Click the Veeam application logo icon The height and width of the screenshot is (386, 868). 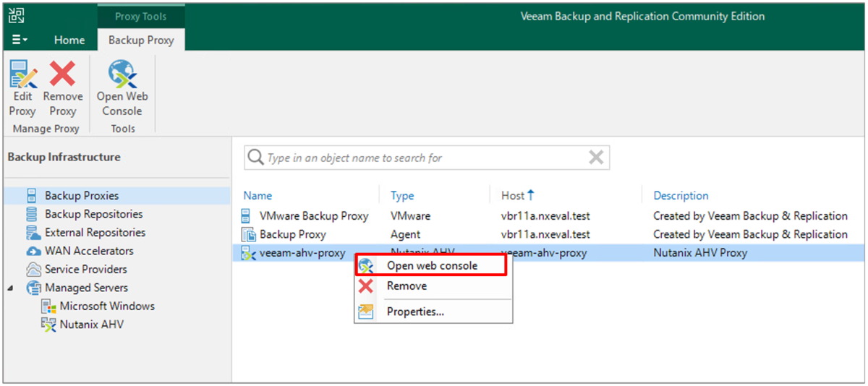coord(17,16)
